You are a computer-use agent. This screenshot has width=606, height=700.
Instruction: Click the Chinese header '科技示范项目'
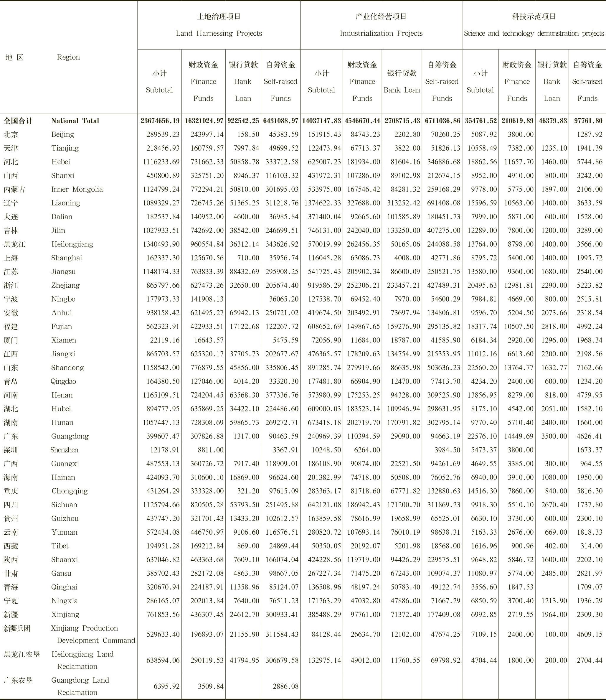pyautogui.click(x=534, y=17)
